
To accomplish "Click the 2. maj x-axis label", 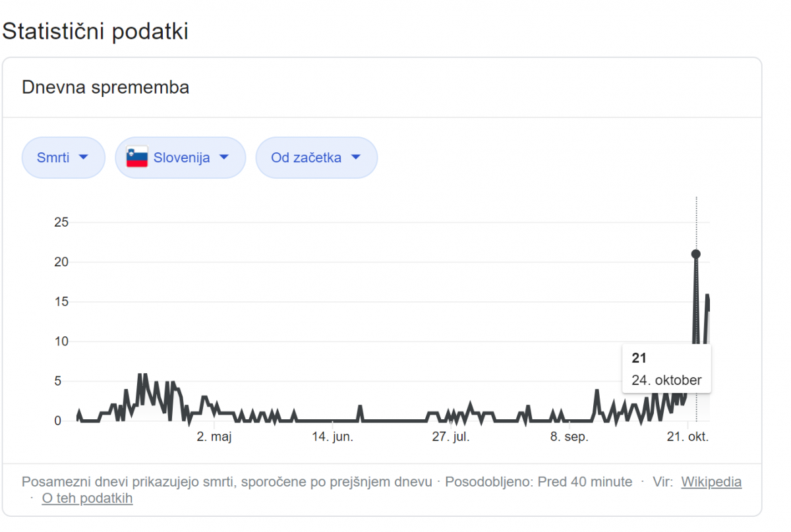I will (x=214, y=436).
